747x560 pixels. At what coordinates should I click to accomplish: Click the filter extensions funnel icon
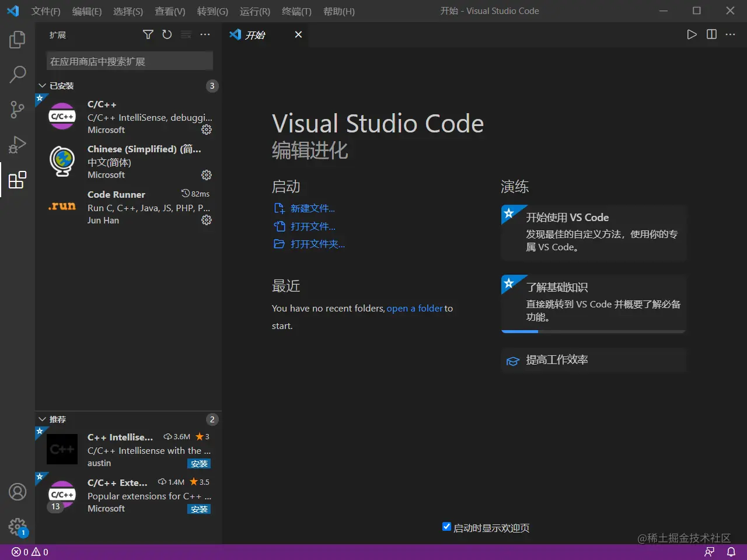[148, 35]
